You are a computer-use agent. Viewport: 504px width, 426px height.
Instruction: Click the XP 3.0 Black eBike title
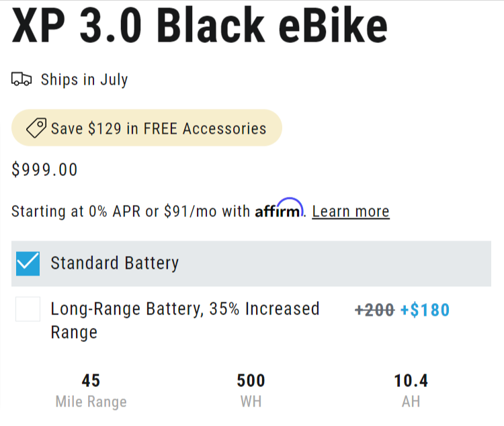tap(200, 27)
